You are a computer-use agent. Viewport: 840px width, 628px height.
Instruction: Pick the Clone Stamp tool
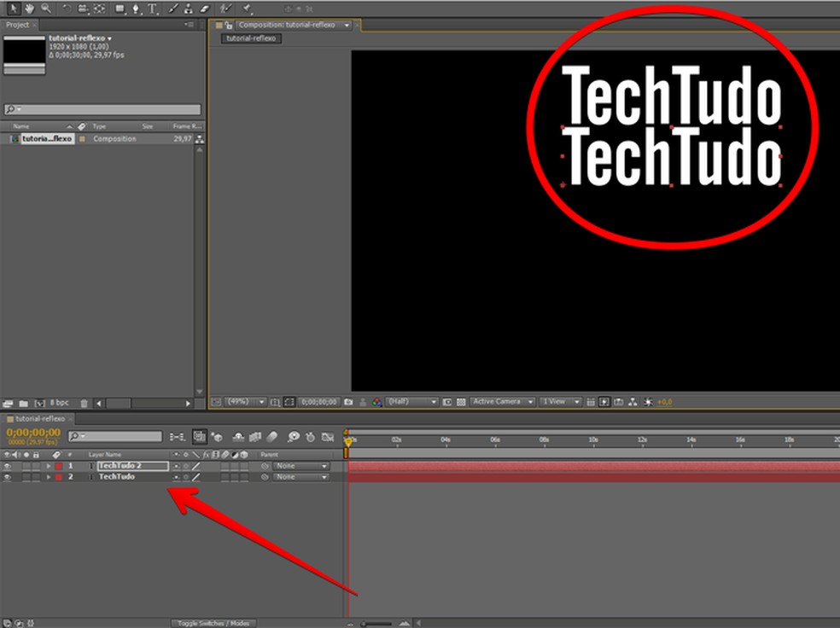tap(189, 9)
